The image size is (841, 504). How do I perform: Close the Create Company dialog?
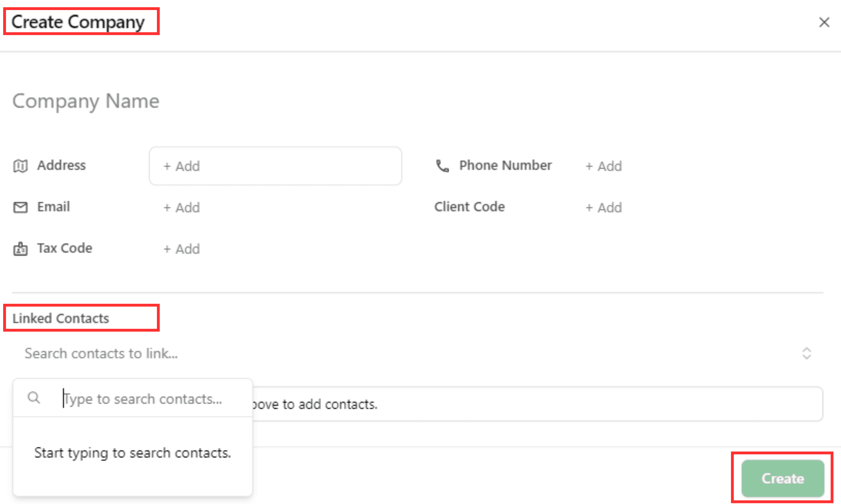(x=824, y=22)
